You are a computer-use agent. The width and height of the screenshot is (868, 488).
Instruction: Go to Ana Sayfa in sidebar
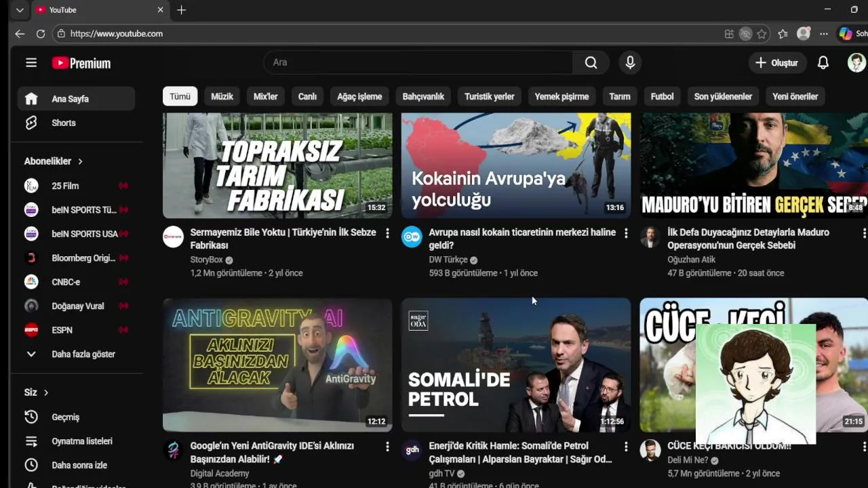click(x=76, y=99)
